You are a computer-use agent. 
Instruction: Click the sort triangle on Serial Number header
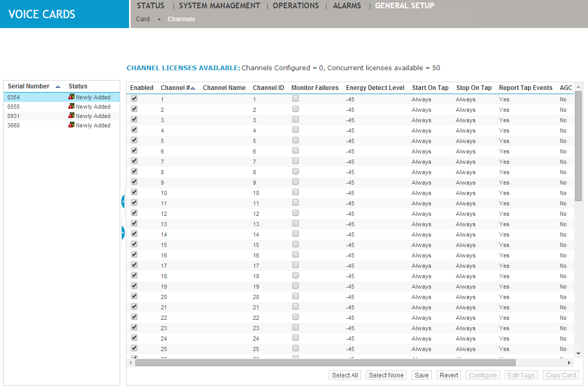pos(57,86)
